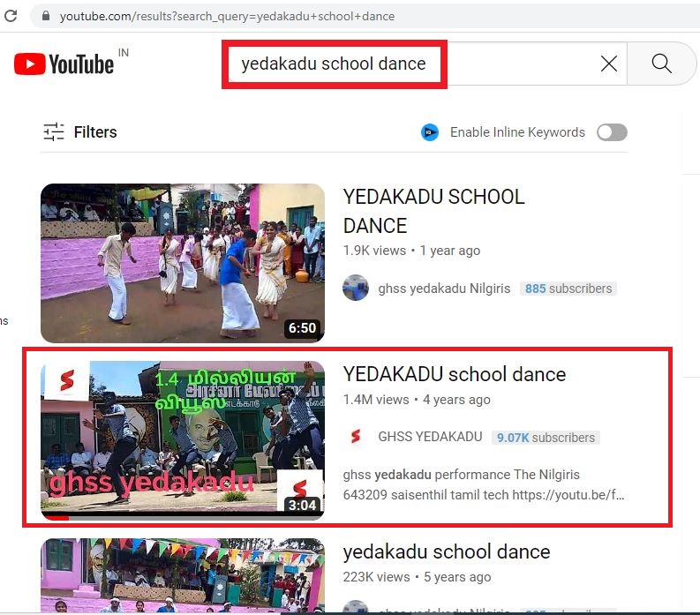Click the '223K views • 5 years ago' text
The height and width of the screenshot is (615, 700).
[417, 577]
